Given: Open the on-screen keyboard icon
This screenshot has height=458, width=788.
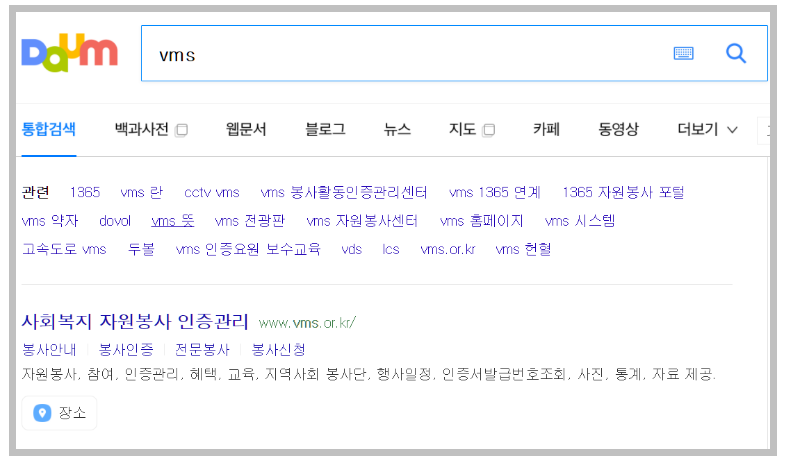Looking at the screenshot, I should tap(683, 53).
